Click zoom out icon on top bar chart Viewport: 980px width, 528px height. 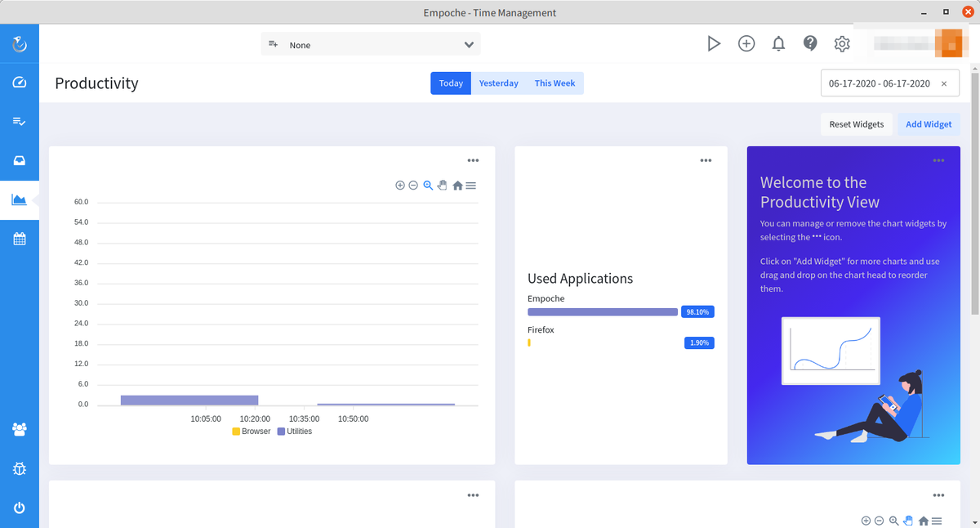[x=413, y=186]
